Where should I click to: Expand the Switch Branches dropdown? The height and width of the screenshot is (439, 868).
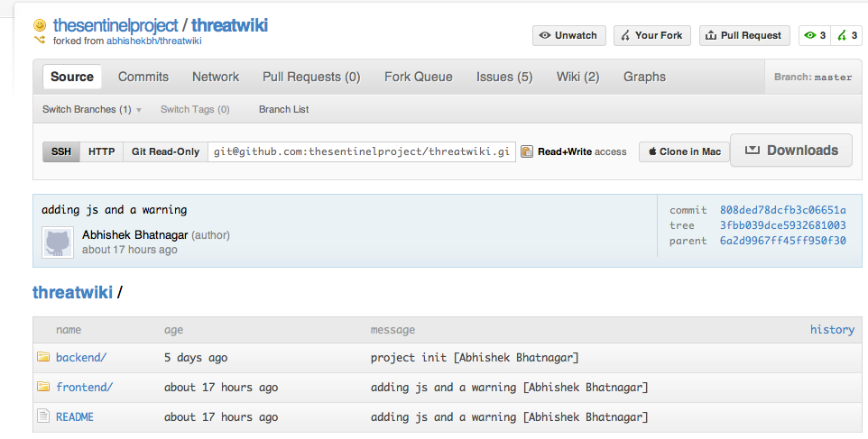pyautogui.click(x=92, y=109)
